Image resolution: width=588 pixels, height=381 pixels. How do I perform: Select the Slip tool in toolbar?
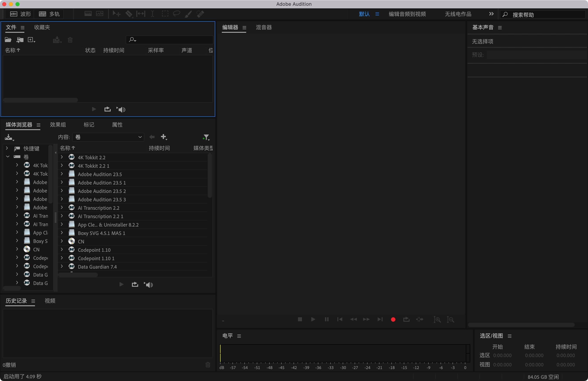tap(141, 14)
